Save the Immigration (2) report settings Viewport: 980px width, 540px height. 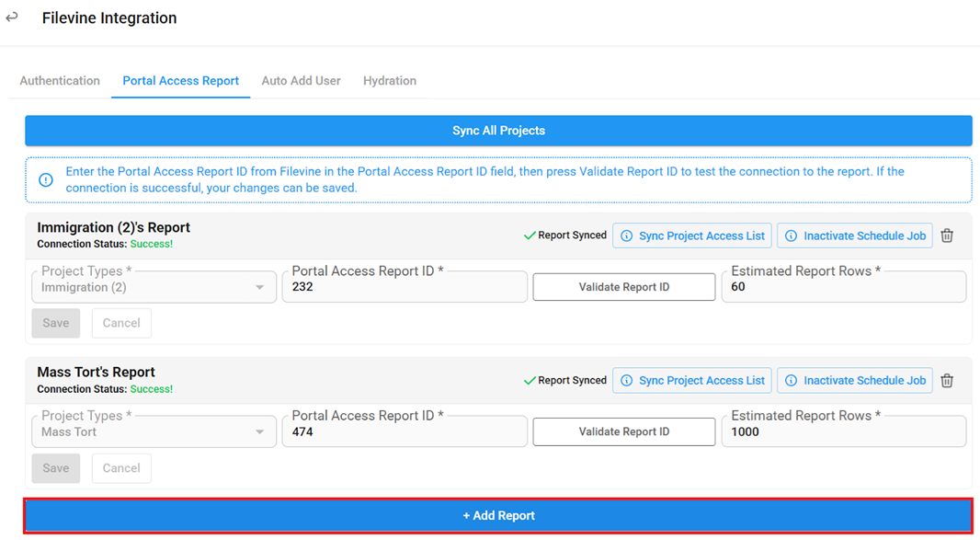(56, 323)
